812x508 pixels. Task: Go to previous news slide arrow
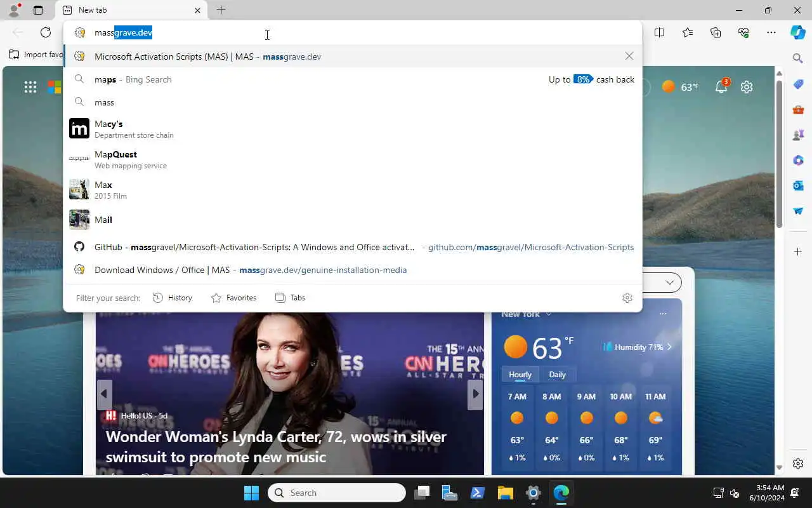point(105,394)
